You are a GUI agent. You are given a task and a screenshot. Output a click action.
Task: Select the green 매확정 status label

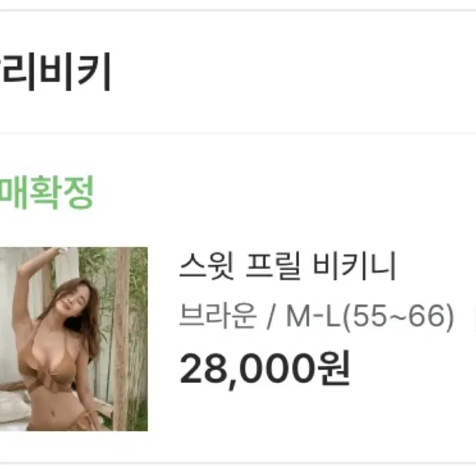[46, 192]
